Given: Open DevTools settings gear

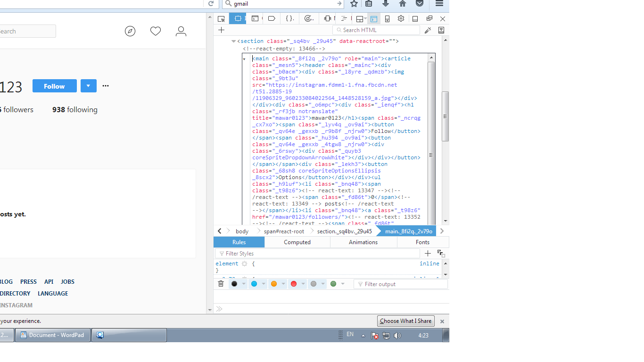Looking at the screenshot, I should [401, 19].
